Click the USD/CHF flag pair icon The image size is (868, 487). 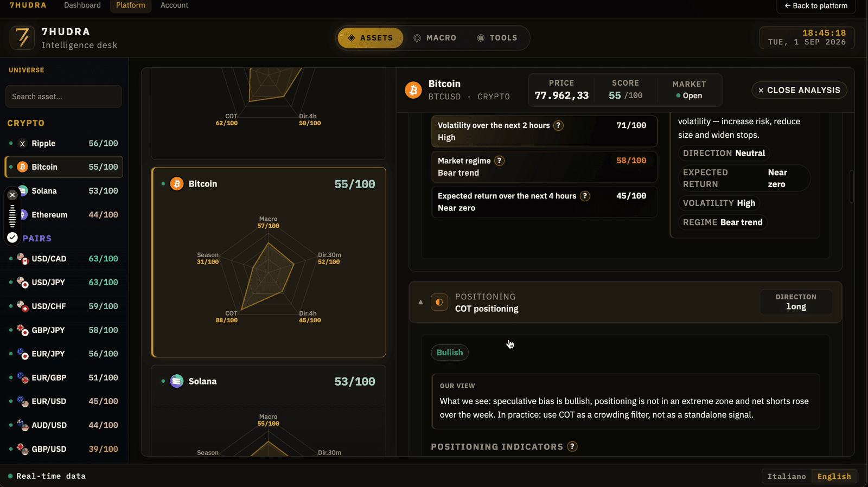pyautogui.click(x=22, y=306)
